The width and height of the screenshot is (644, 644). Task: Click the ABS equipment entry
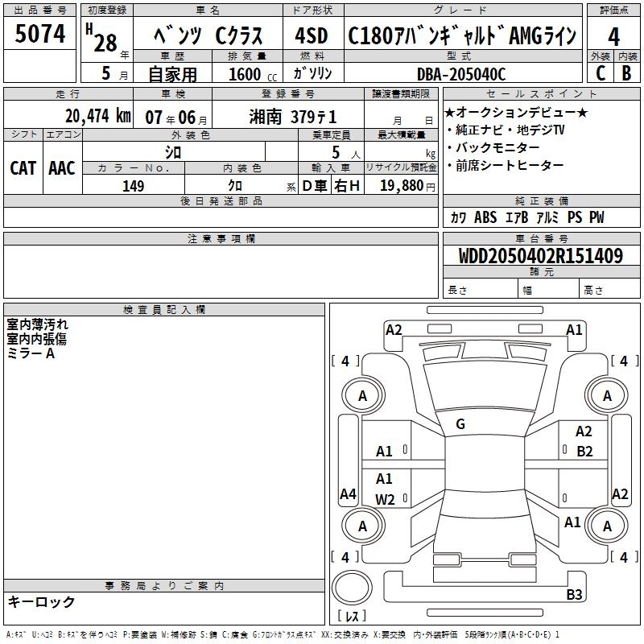(x=485, y=217)
